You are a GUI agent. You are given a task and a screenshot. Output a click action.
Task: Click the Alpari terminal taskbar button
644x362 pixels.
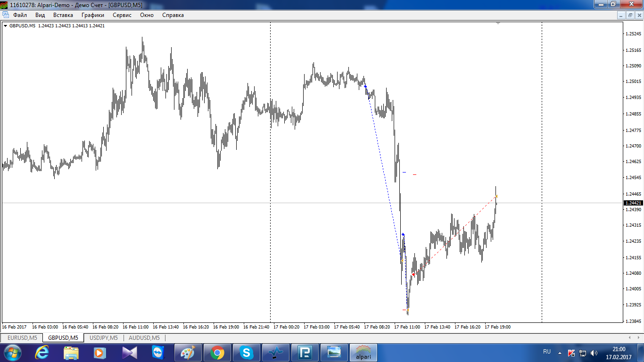tap(363, 353)
